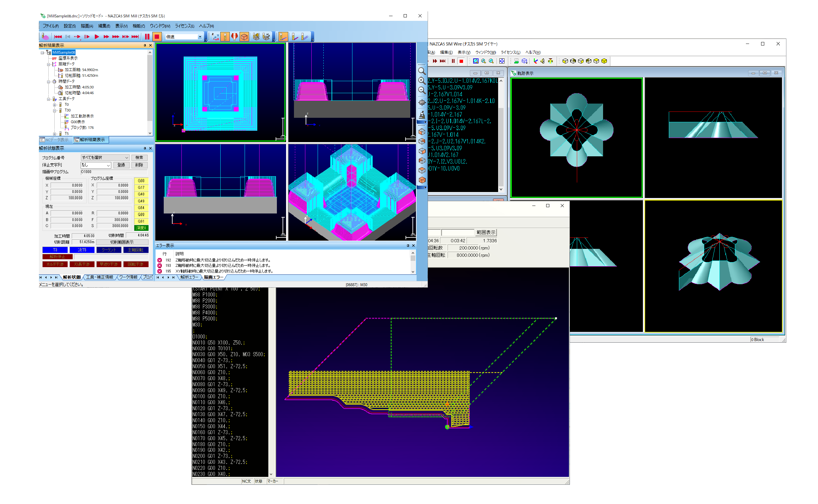Click error row 192 in the error list
This screenshot has height=504, width=818.
click(284, 260)
